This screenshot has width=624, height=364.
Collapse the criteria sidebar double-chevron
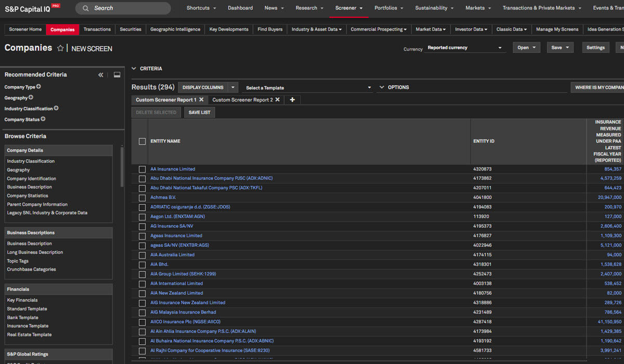click(101, 75)
